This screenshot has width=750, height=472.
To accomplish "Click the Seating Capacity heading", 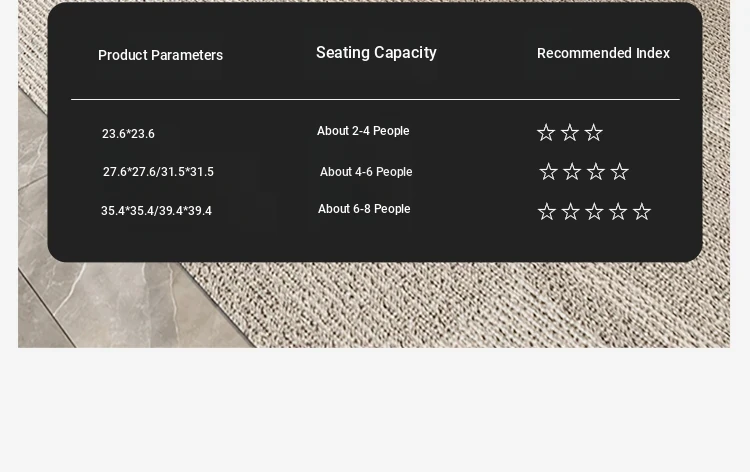I will pos(376,53).
